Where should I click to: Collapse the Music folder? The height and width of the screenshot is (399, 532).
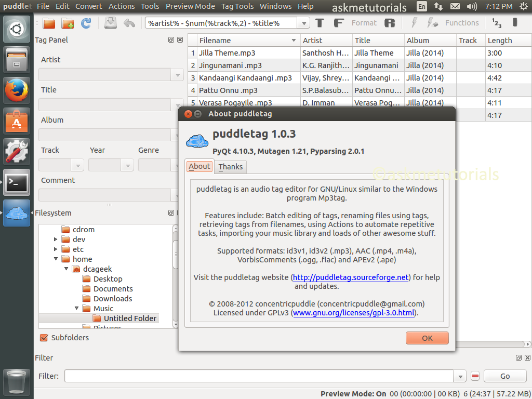(x=77, y=309)
